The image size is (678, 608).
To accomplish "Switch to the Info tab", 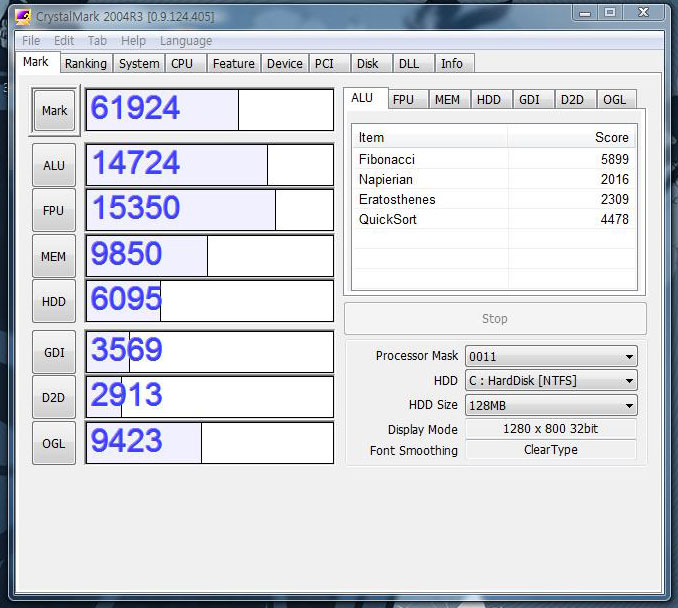I will click(x=455, y=64).
